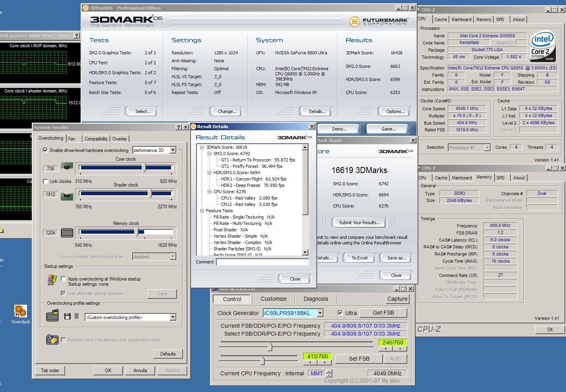Click left arrow under 246/760 in SetFSB
Viewport: 566px width, 392px height.
[386, 349]
